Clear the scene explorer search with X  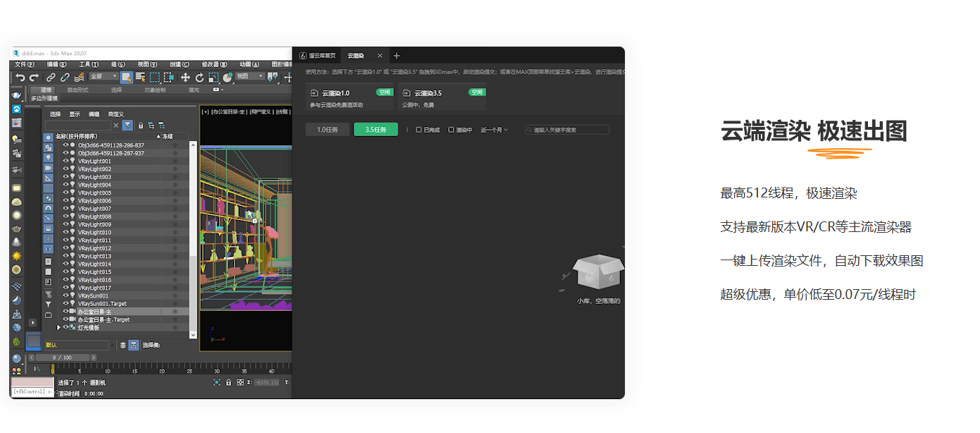116,126
